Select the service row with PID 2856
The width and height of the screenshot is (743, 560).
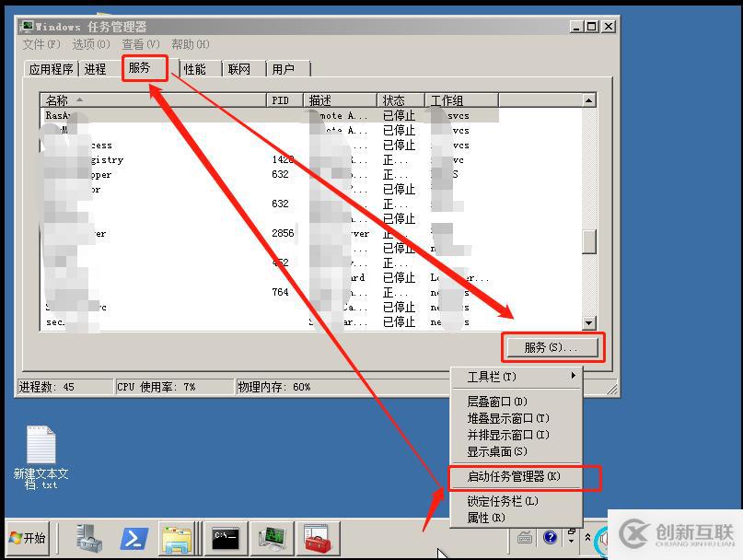coord(270,233)
